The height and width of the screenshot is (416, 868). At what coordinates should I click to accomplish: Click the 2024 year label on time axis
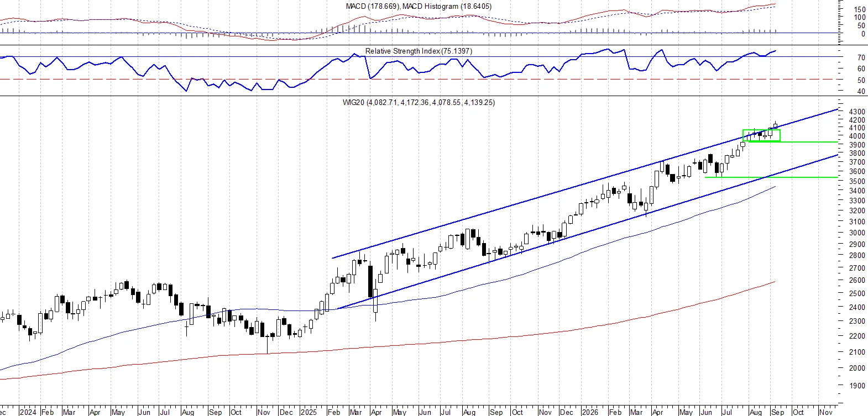[x=28, y=412]
